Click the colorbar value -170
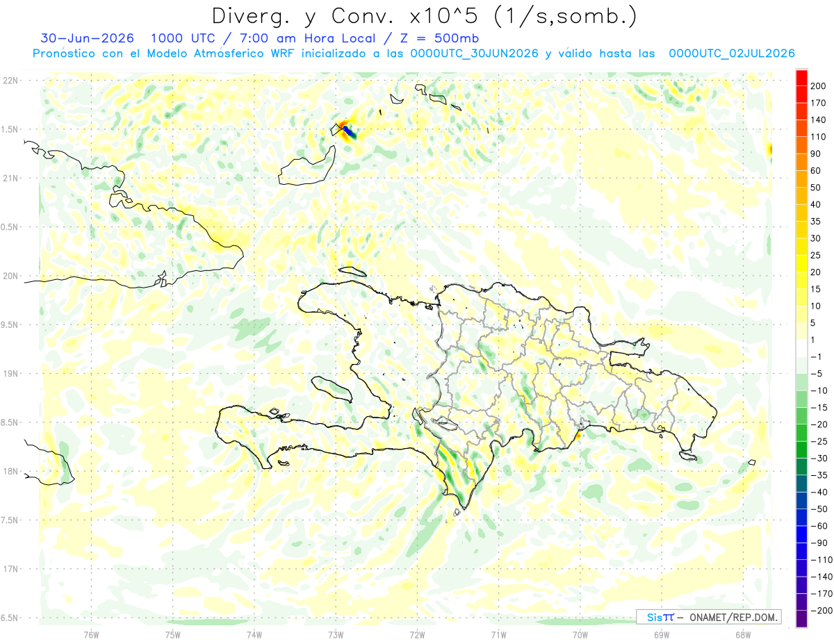Viewport: 834px width, 644px height. click(x=820, y=594)
